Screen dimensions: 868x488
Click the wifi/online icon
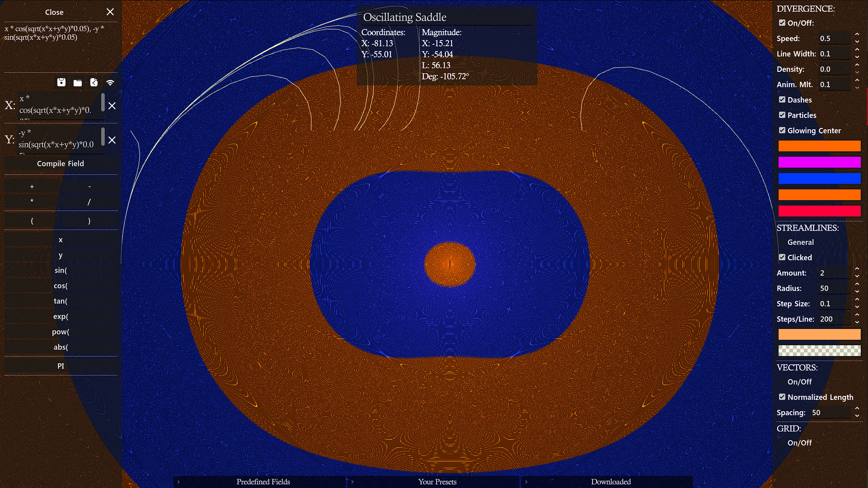[x=110, y=82]
